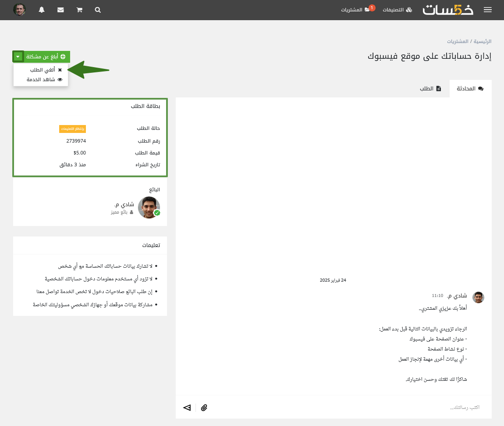
Task: Select ألغي الطلب from dropdown menu
Action: point(46,70)
